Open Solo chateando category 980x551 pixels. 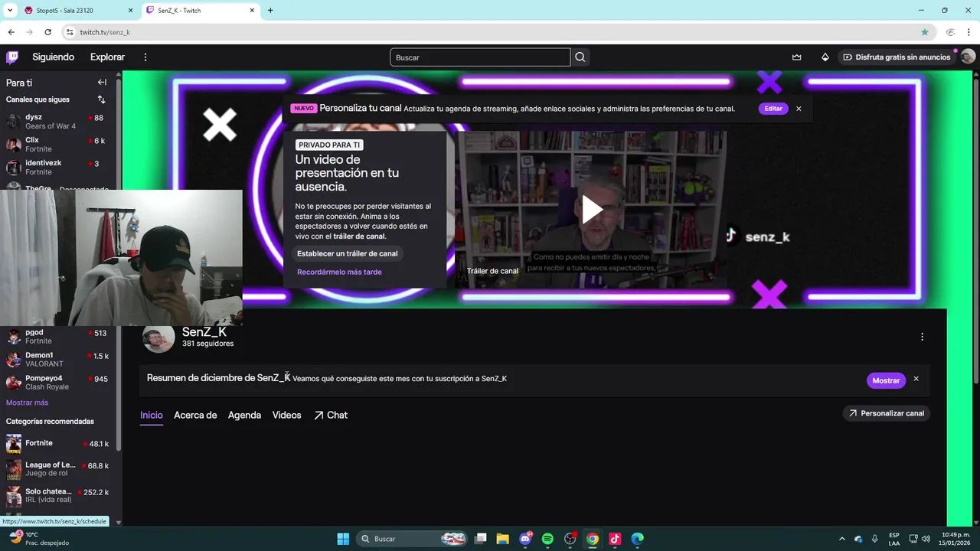57,496
